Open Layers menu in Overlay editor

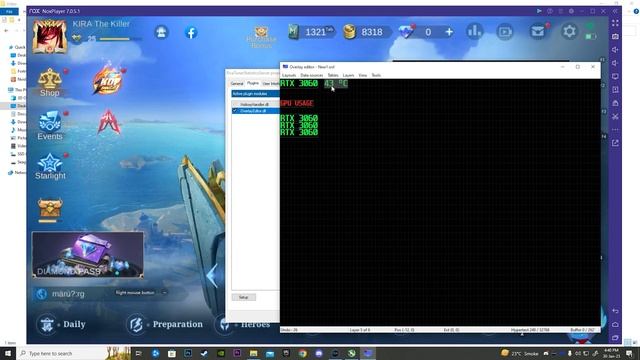click(x=348, y=75)
